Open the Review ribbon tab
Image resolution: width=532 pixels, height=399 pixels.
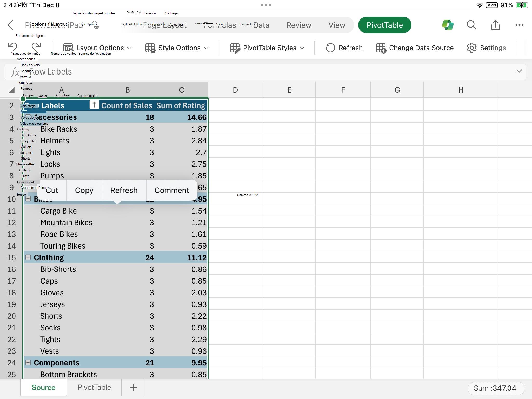tap(299, 25)
